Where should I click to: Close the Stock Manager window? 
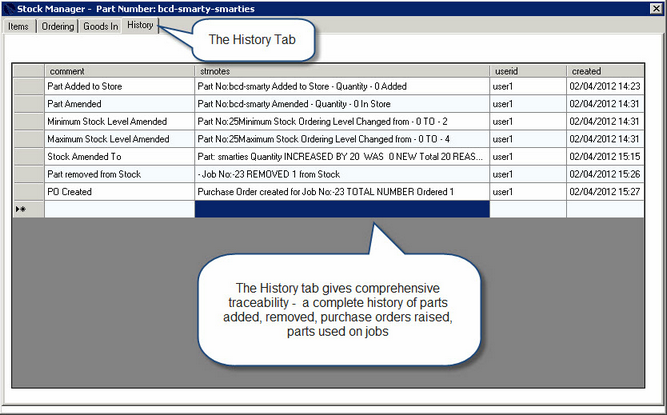point(656,9)
